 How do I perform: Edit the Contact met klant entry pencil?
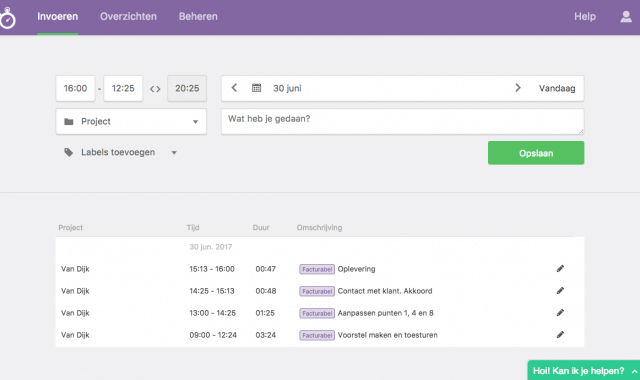560,291
